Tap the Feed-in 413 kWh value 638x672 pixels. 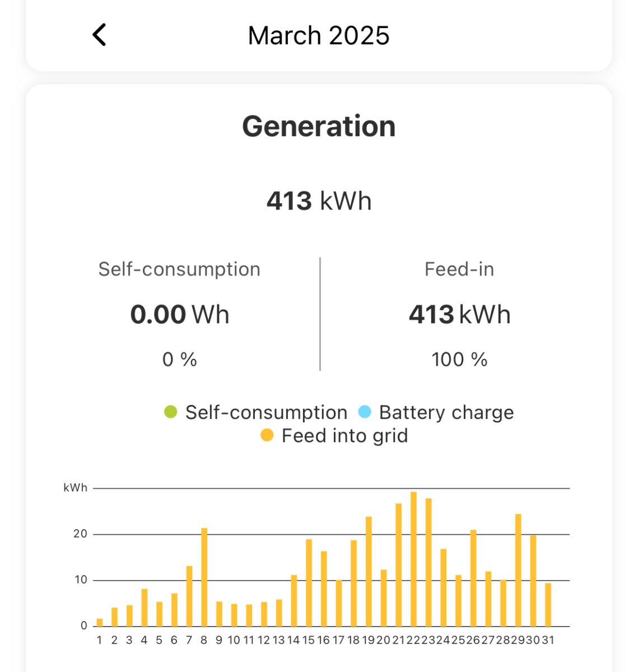tap(459, 315)
